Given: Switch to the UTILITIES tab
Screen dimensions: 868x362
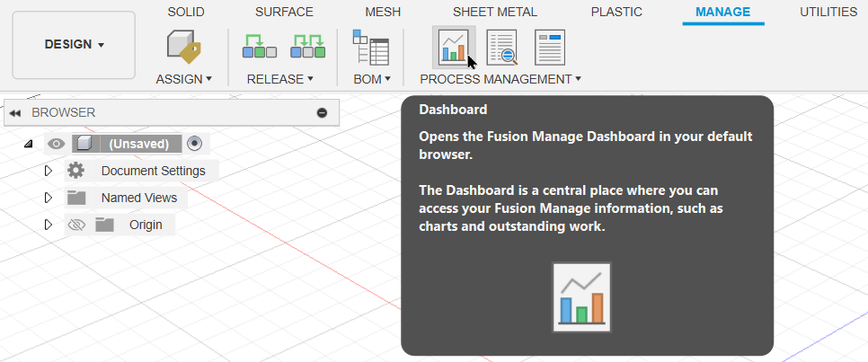Looking at the screenshot, I should (828, 12).
